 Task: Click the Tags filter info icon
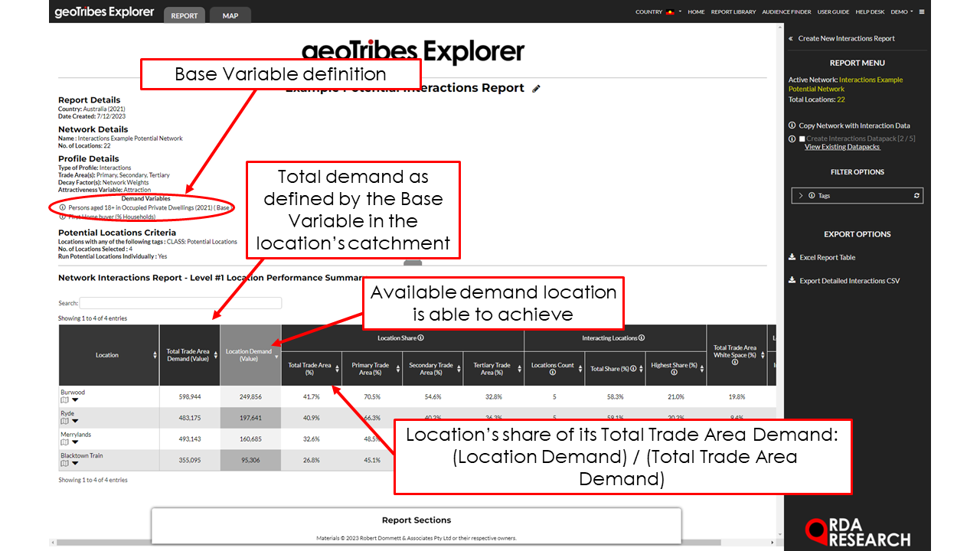click(x=812, y=196)
